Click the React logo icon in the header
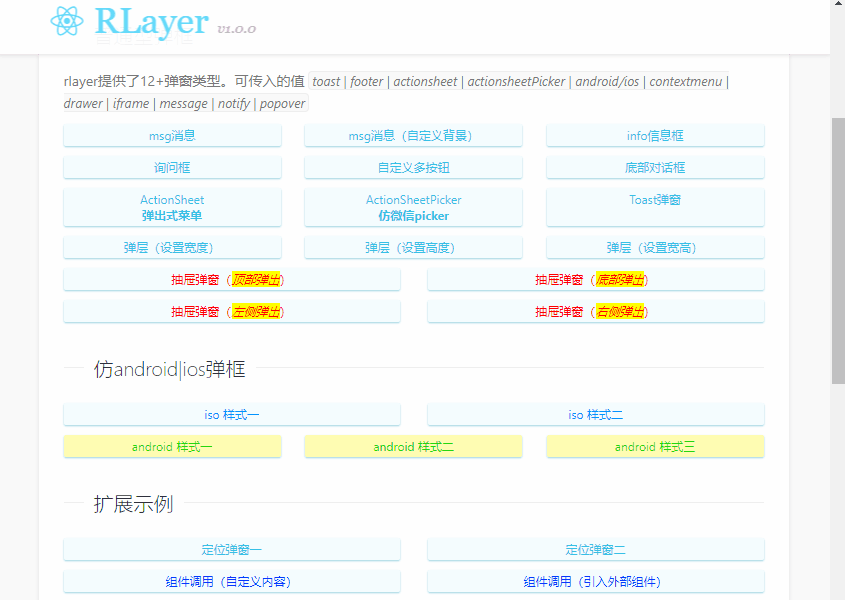845x600 pixels. pos(69,21)
